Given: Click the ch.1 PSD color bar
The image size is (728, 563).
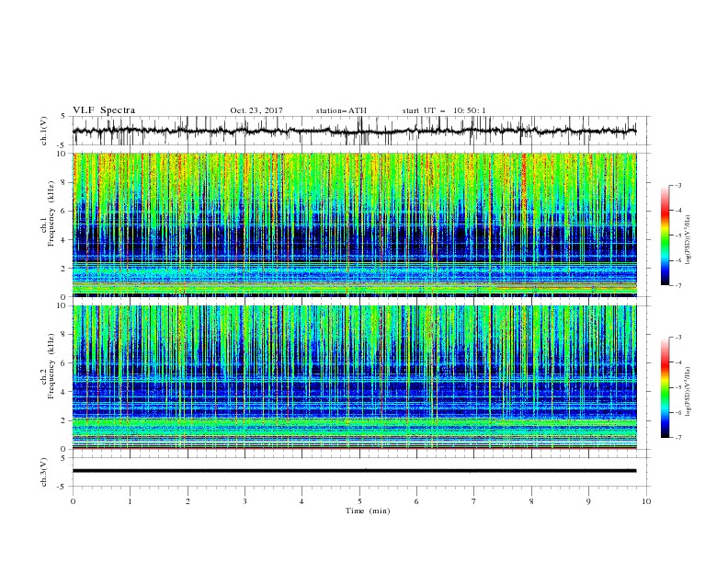Looking at the screenshot, I should (665, 235).
